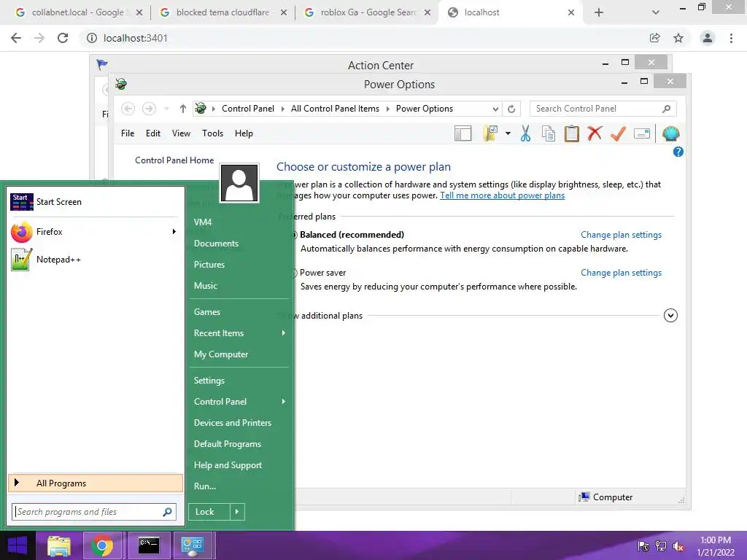Open File Explorer from taskbar
Viewport: 747px width, 560px height.
(59, 545)
